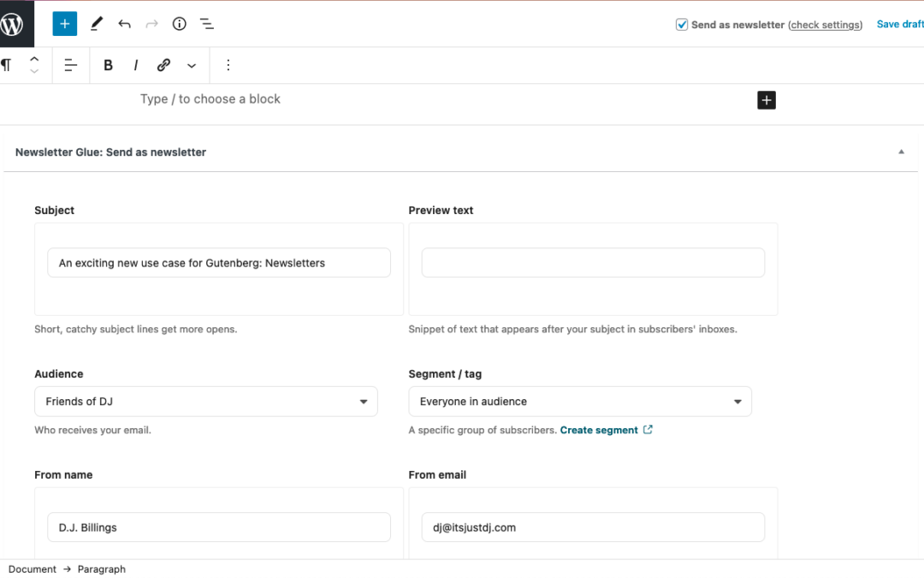924x578 pixels.
Task: Open the Create segment link
Action: tap(599, 430)
